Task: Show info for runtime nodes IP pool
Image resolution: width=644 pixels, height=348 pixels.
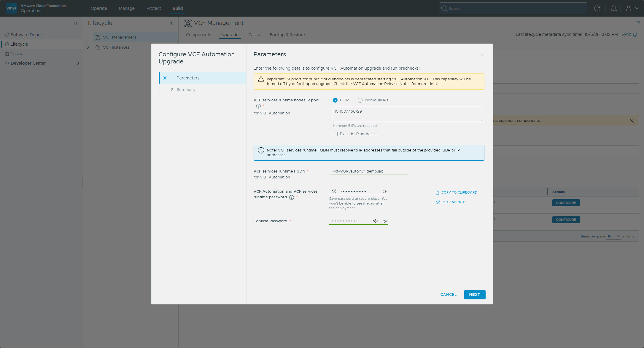Action: [x=258, y=106]
